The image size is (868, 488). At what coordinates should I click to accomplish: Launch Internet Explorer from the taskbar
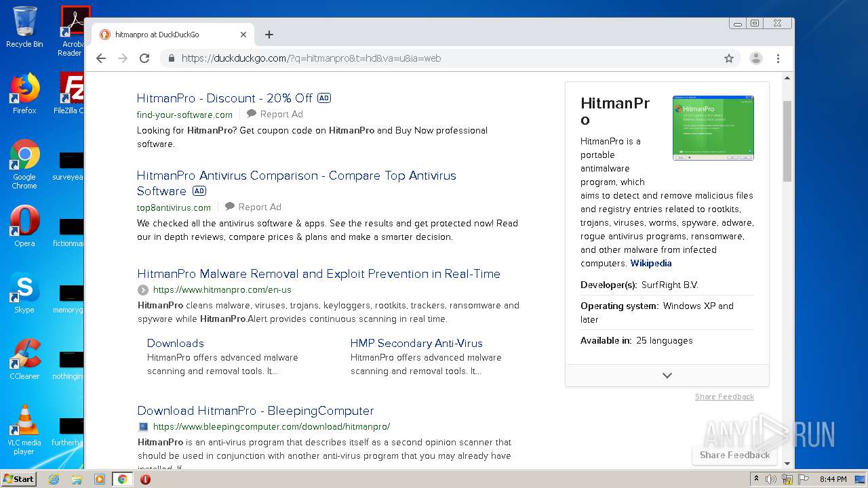[x=54, y=479]
